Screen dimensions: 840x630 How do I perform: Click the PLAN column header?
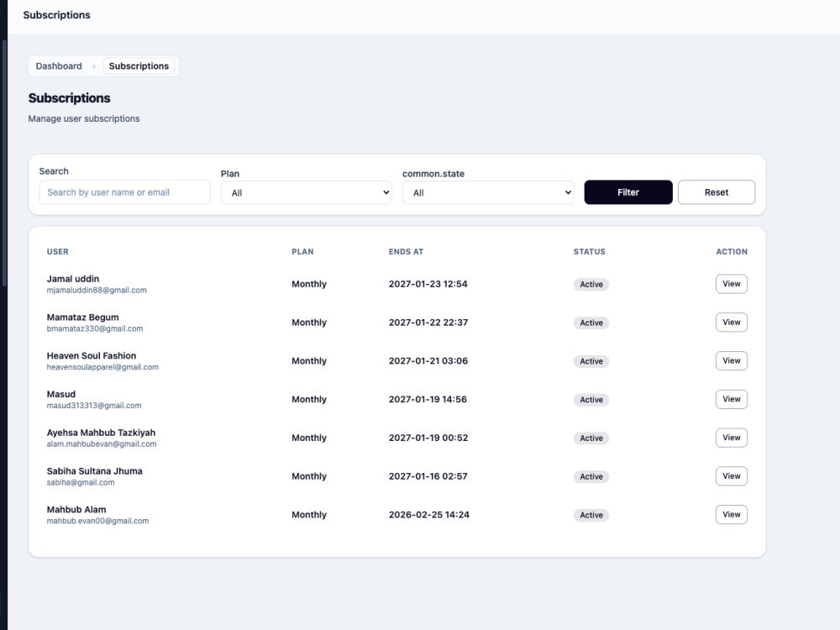[302, 252]
